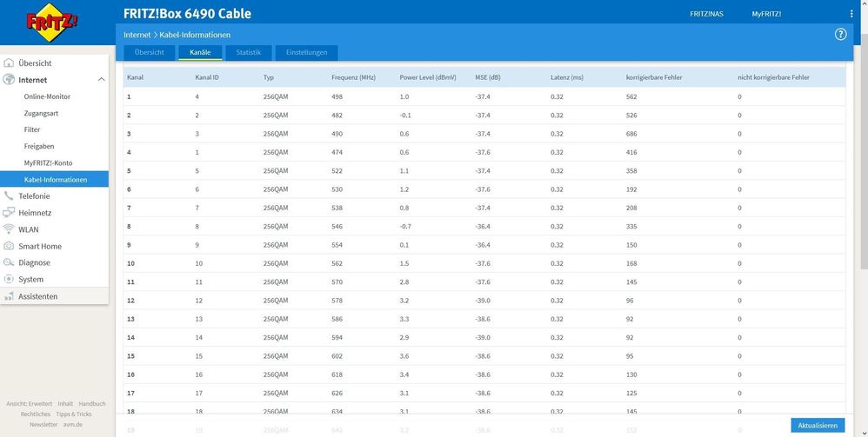Viewport: 868px width, 437px height.
Task: Collapse the Internet menu chevron
Action: click(x=101, y=80)
